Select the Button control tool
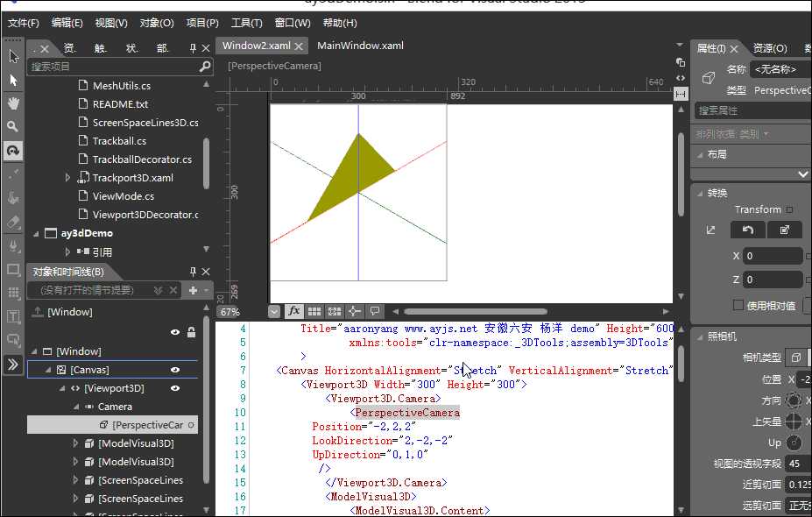 tap(13, 340)
